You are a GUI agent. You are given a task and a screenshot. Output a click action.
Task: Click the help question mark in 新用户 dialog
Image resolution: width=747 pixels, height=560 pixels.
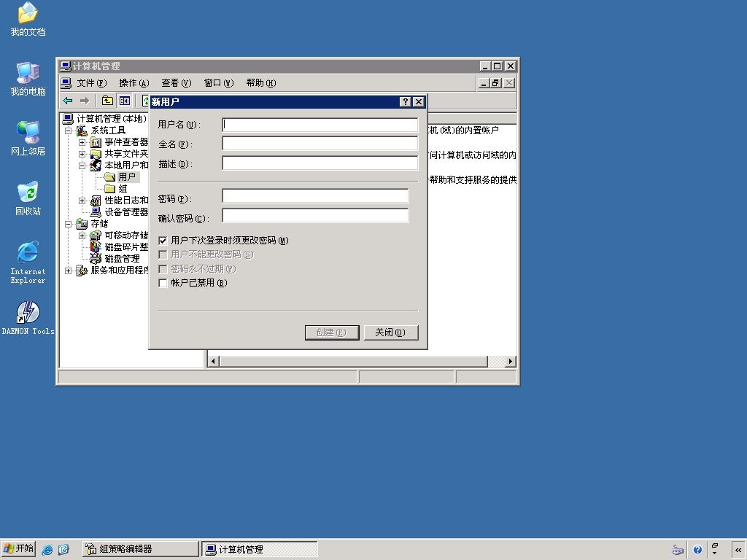tap(405, 101)
